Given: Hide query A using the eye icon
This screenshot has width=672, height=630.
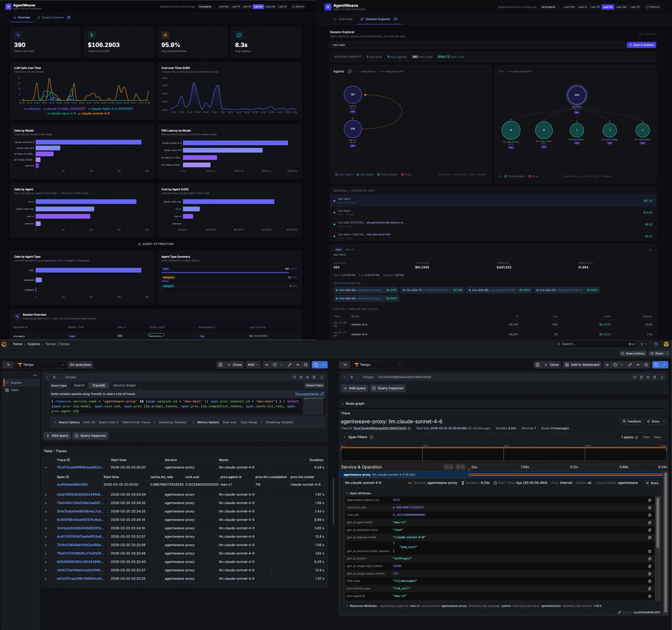Looking at the screenshot, I should (307, 377).
